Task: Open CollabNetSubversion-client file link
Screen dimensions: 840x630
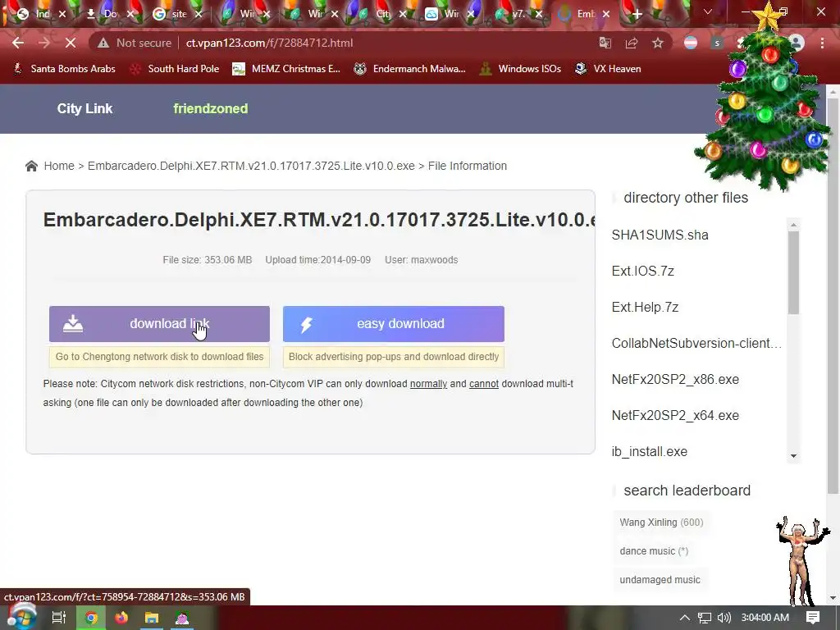Action: 696,344
